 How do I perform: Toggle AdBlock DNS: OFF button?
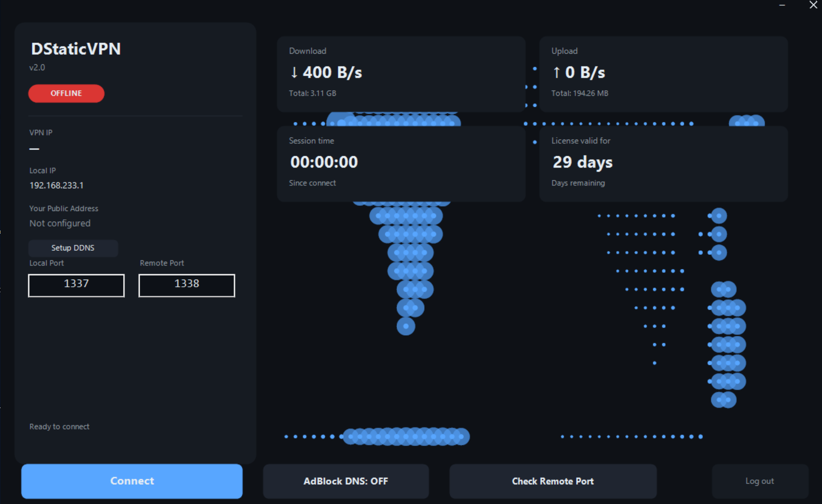346,481
